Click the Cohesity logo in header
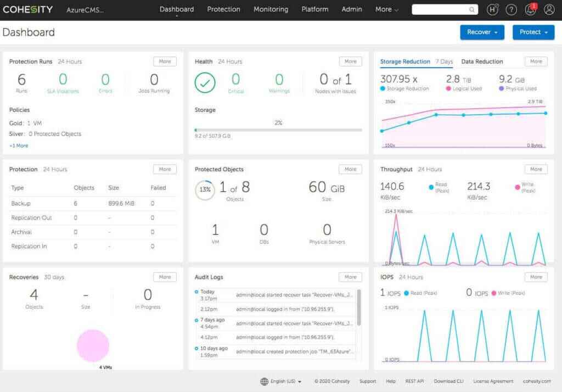 29,9
